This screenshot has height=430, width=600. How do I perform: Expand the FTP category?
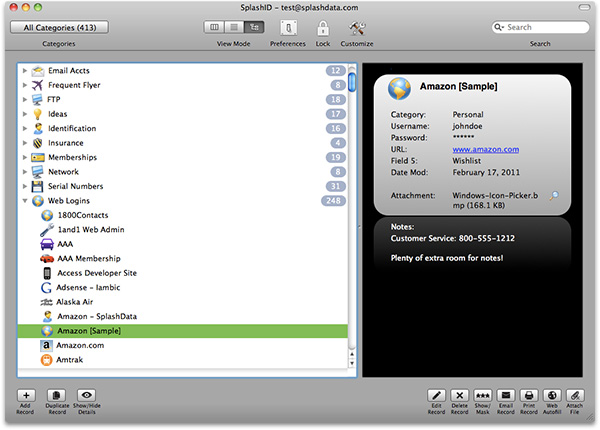tap(24, 99)
